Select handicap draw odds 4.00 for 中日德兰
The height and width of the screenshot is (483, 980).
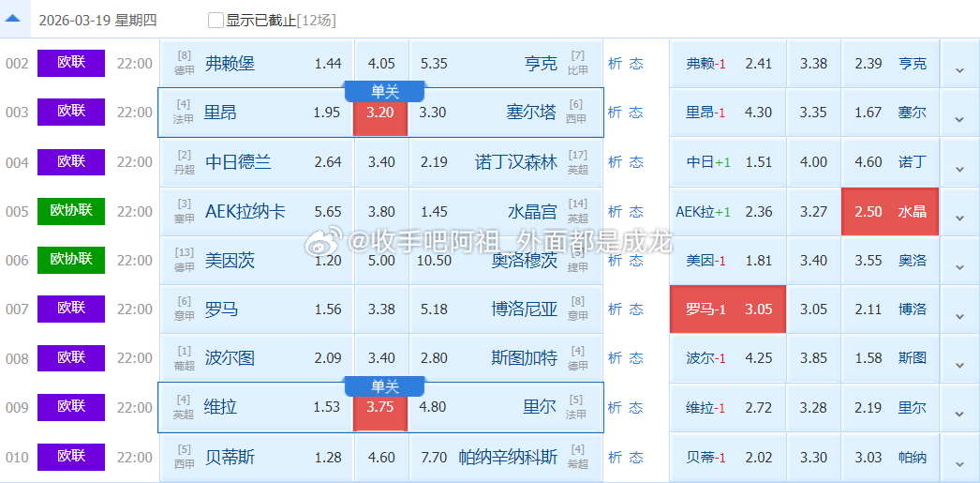pyautogui.click(x=814, y=162)
